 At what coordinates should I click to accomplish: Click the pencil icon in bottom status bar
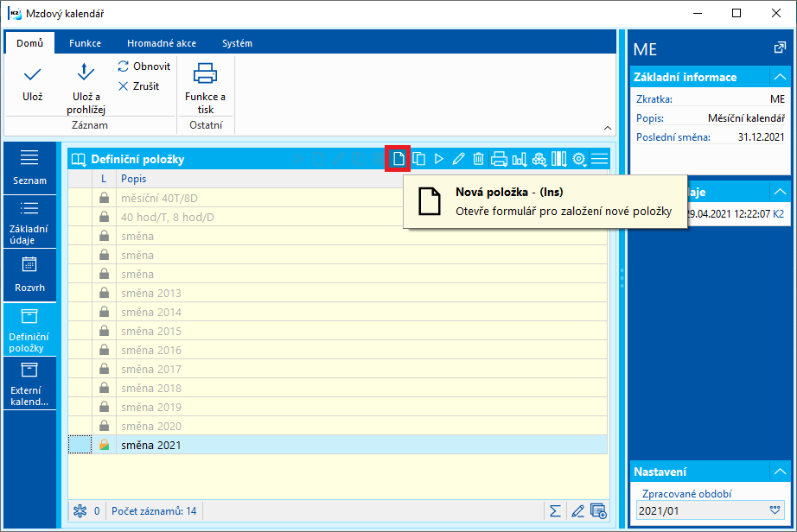pyautogui.click(x=577, y=511)
